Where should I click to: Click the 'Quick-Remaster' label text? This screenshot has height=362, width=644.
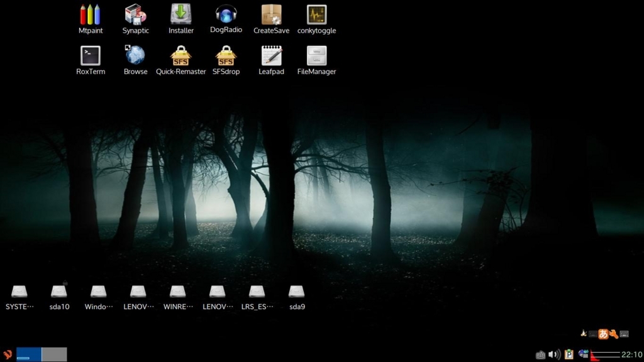(180, 72)
